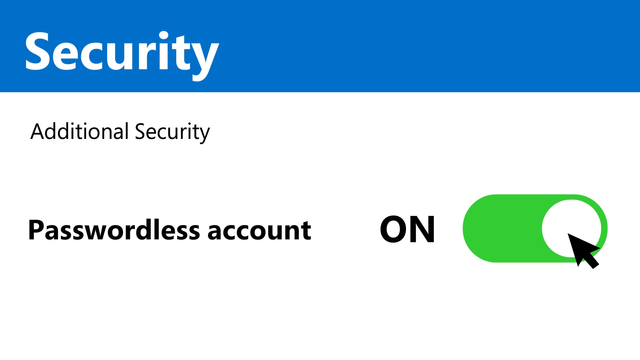Click the green track of the toggle
The height and width of the screenshot is (360, 640).
pos(502,228)
